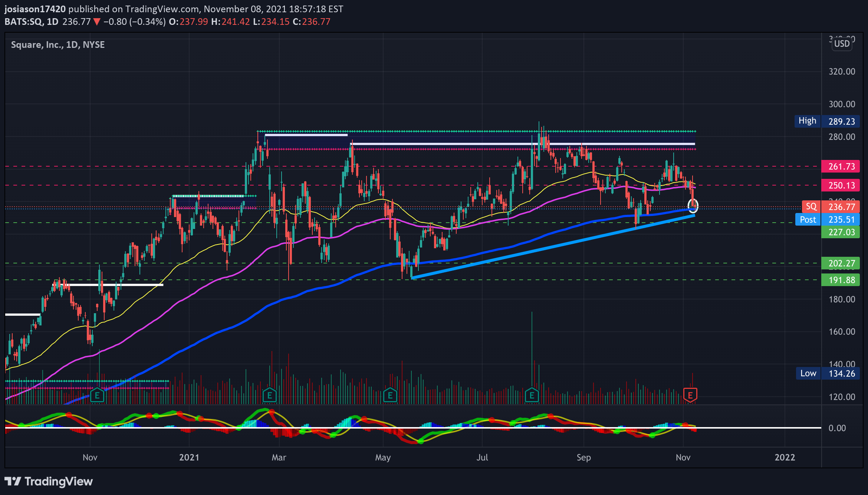The image size is (868, 495).
Task: Click the 250.13 price level label
Action: tap(841, 185)
